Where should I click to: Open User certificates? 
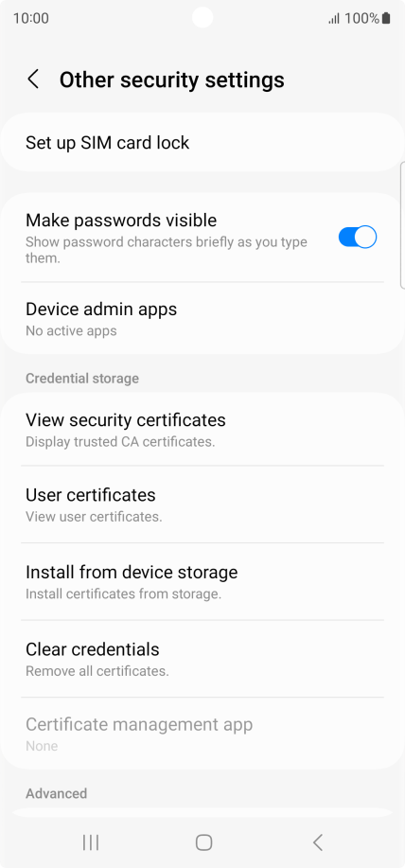pos(202,505)
